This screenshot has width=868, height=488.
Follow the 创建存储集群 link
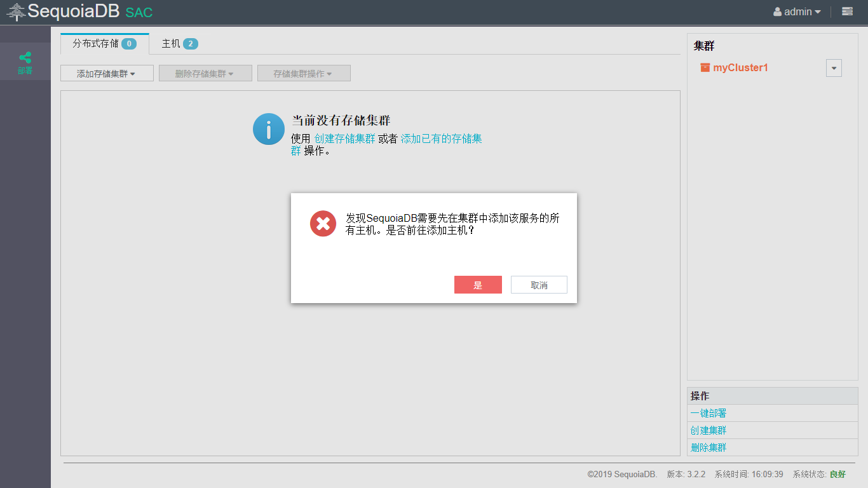tap(345, 139)
